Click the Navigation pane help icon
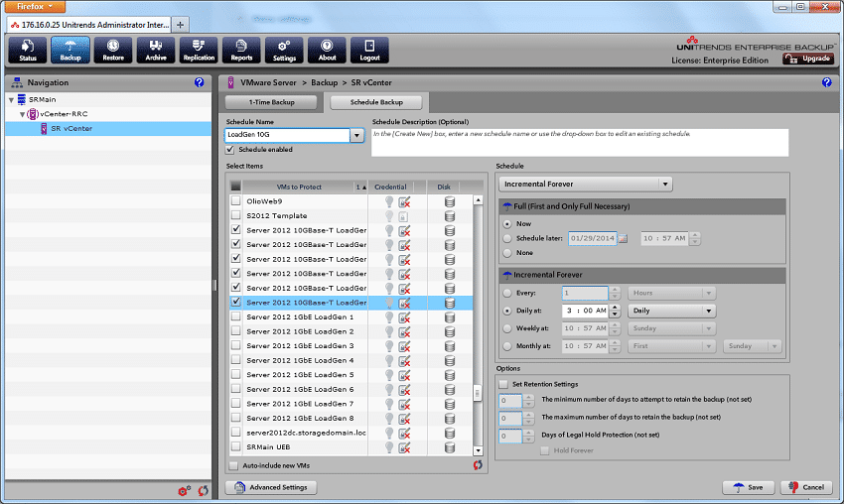Image resolution: width=844 pixels, height=504 pixels. click(x=200, y=82)
